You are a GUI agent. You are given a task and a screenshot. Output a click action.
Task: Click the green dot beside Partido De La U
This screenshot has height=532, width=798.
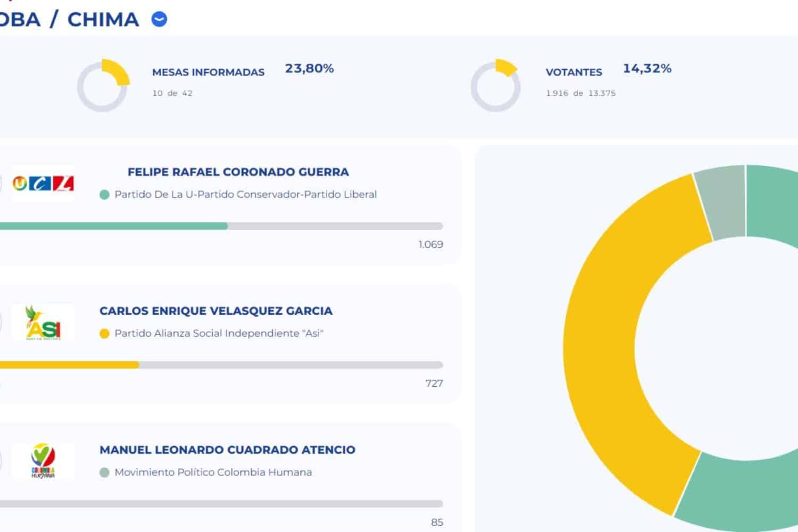[x=104, y=195]
